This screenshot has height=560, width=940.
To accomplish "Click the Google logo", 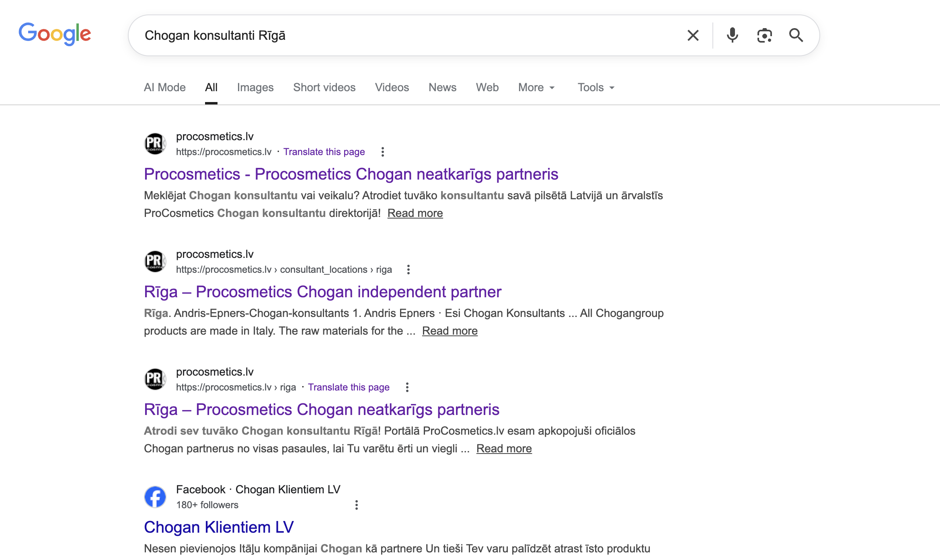I will 55,34.
